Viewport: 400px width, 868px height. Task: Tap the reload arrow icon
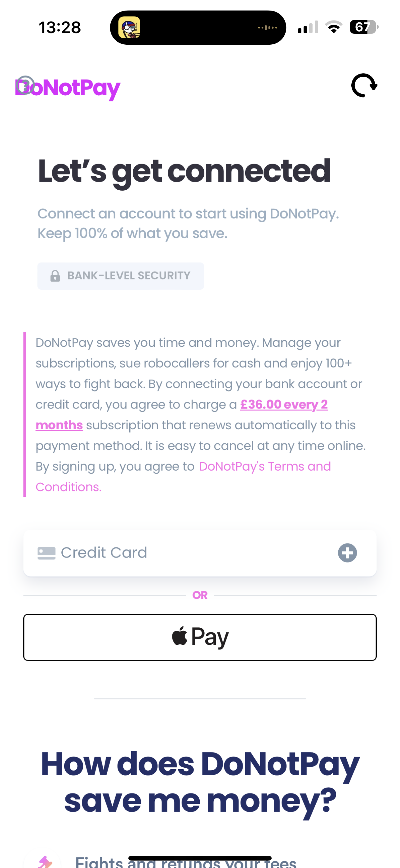click(x=364, y=86)
